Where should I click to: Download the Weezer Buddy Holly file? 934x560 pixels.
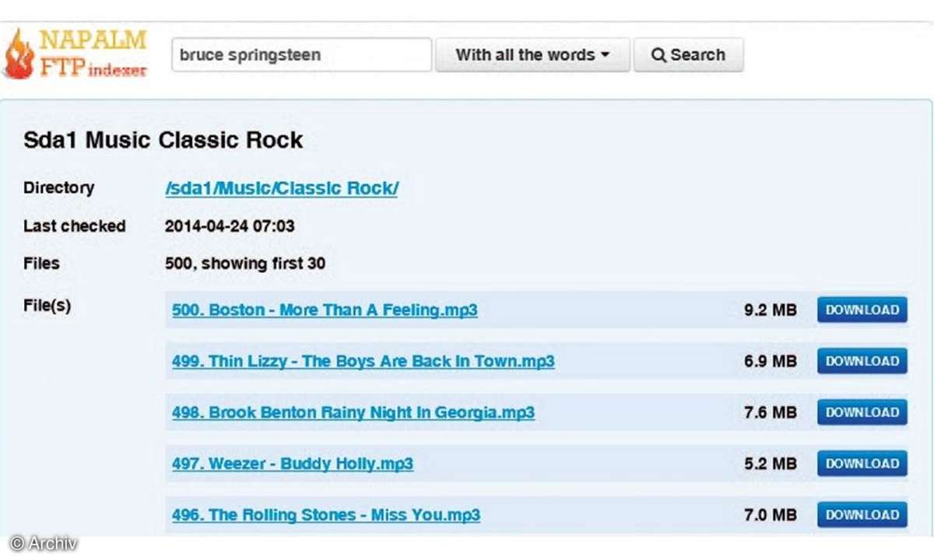tap(862, 464)
